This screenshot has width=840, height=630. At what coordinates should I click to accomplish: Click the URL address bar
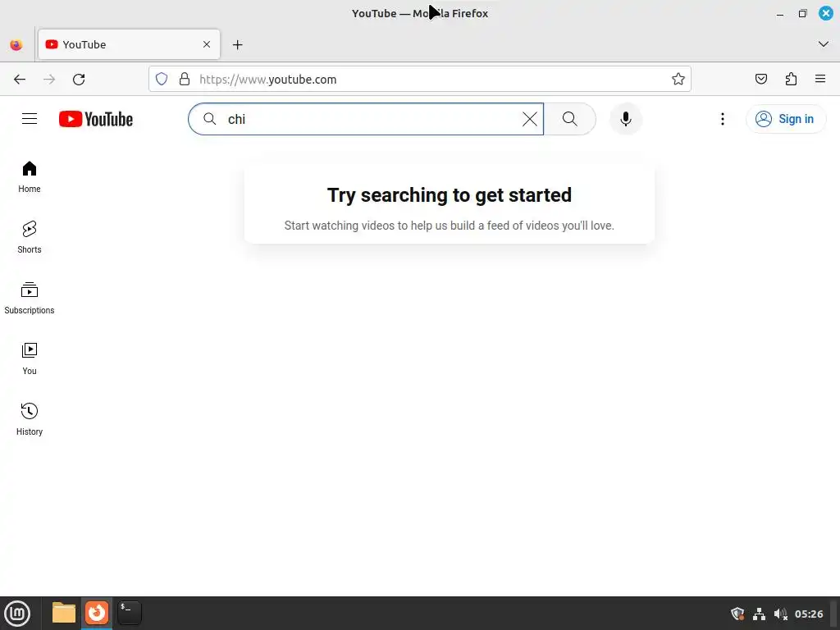(x=420, y=80)
